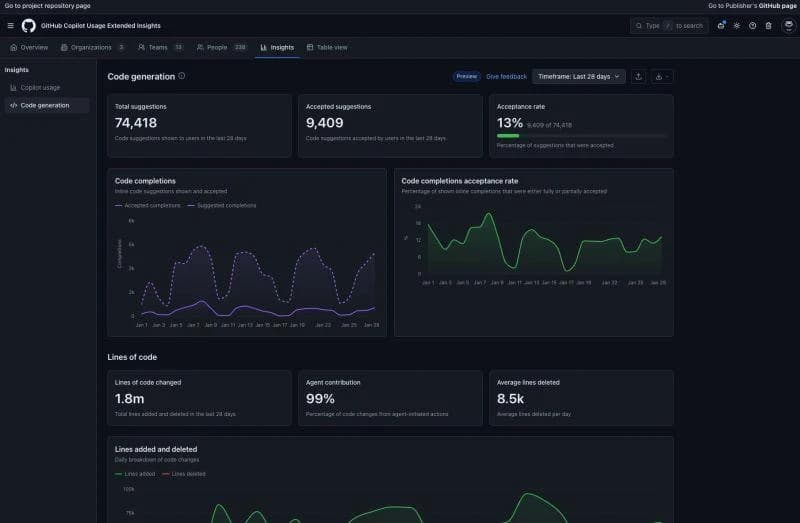Click the Table view tab table icon
The height and width of the screenshot is (523, 800).
click(310, 47)
